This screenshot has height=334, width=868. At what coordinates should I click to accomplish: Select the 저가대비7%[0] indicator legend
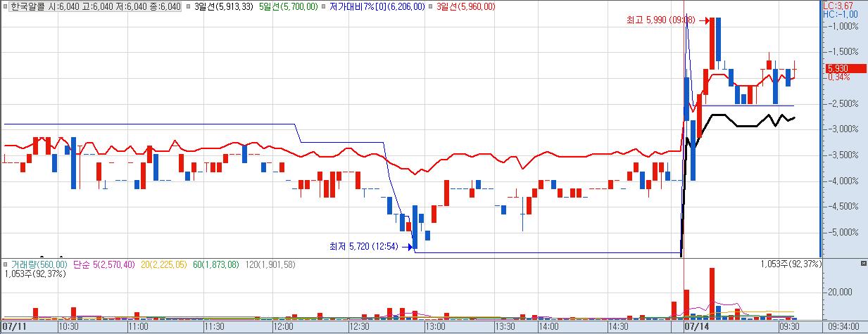click(x=377, y=6)
